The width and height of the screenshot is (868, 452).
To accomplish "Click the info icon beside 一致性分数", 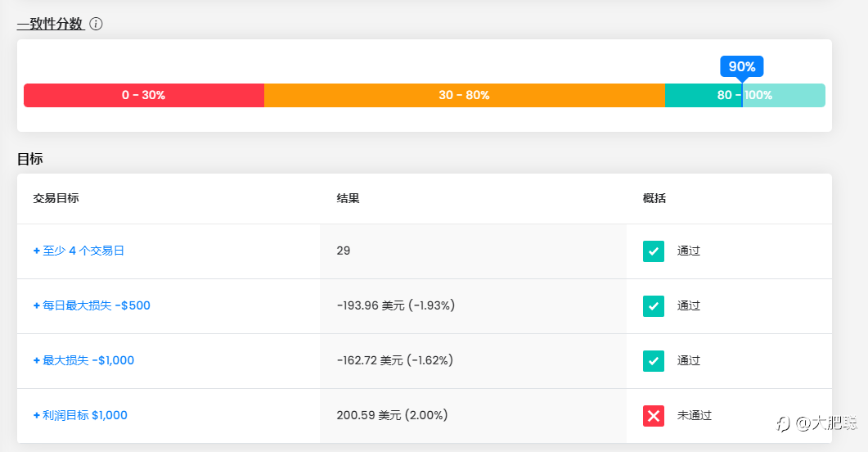I will click(x=96, y=24).
